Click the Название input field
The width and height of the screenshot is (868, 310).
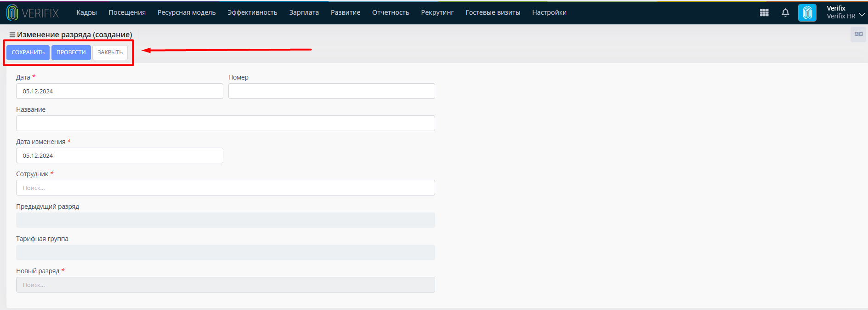click(226, 123)
